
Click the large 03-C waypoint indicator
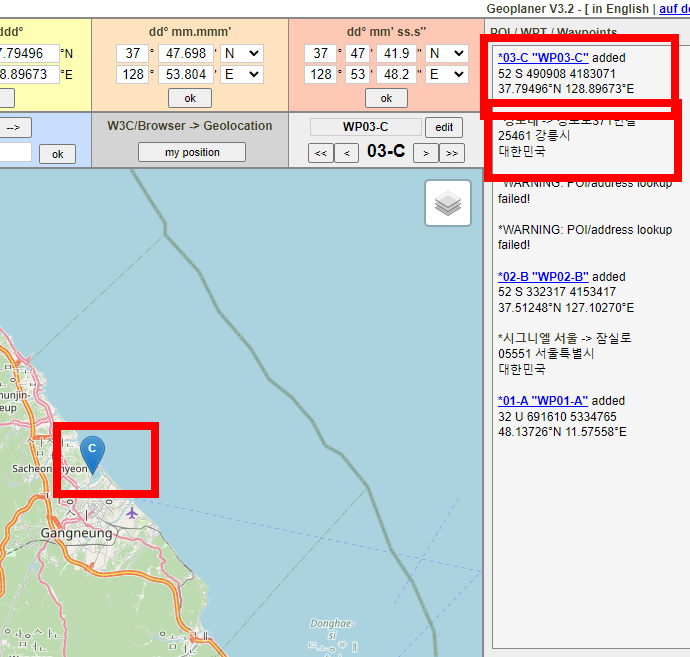(x=386, y=151)
